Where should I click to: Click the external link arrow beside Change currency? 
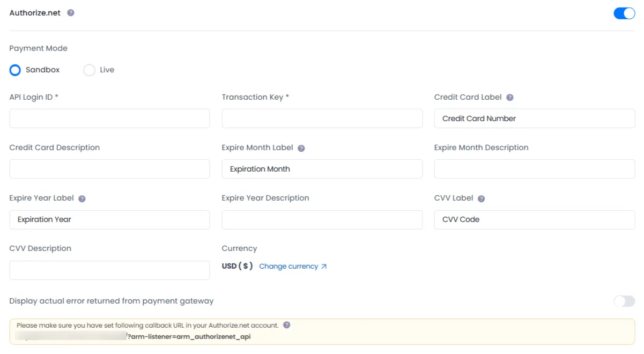[323, 265]
